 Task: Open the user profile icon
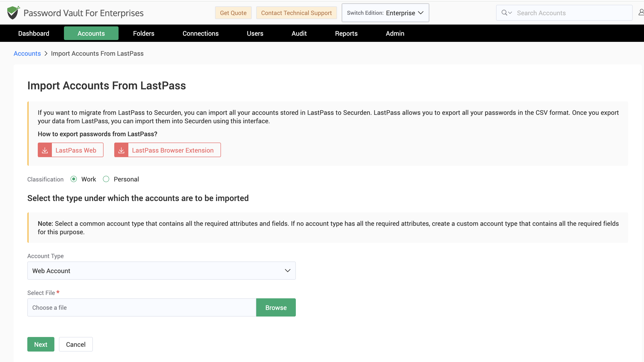[x=641, y=12]
